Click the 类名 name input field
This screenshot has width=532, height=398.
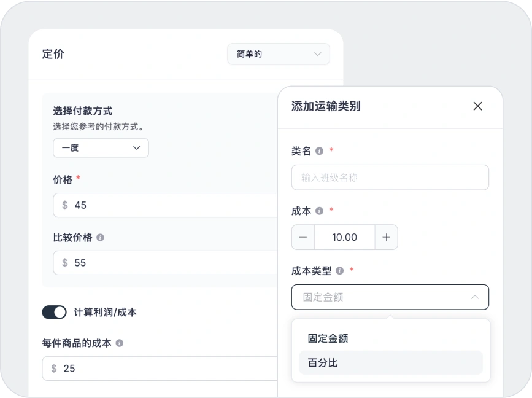390,178
